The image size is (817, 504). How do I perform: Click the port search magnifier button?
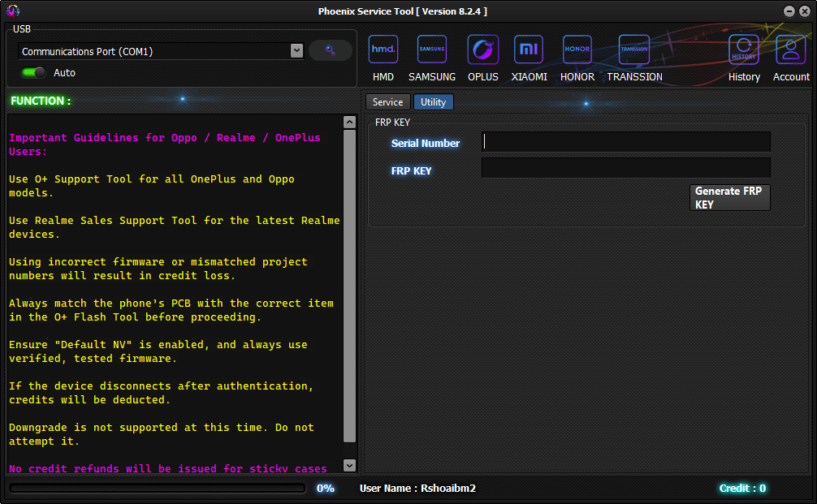[330, 50]
